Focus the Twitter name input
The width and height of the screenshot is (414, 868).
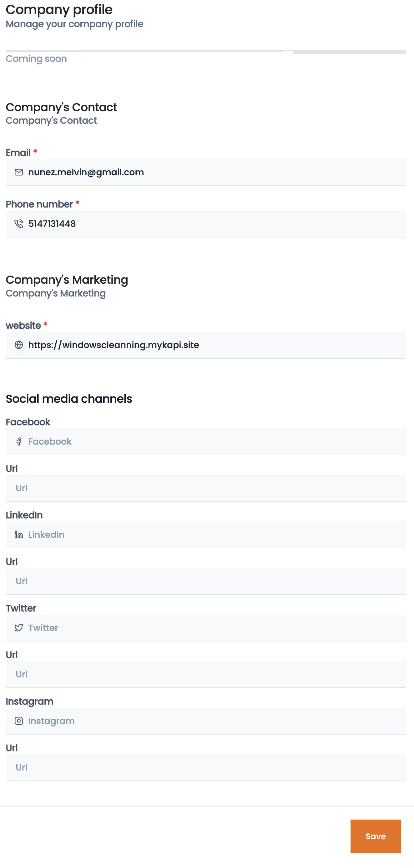[x=206, y=628]
